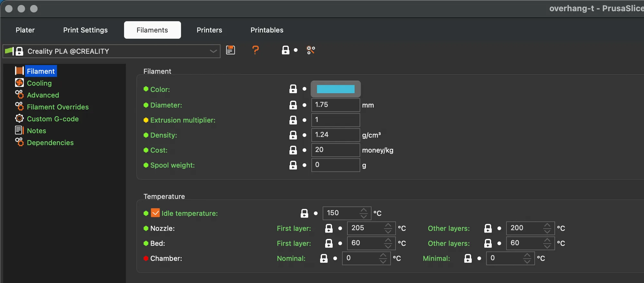Click the Density value field

(x=336, y=135)
